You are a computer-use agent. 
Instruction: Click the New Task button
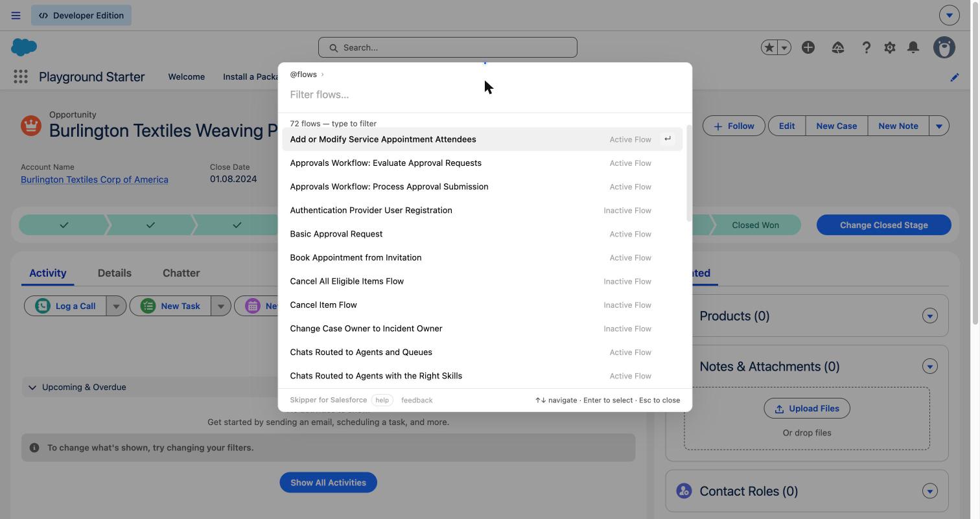170,306
